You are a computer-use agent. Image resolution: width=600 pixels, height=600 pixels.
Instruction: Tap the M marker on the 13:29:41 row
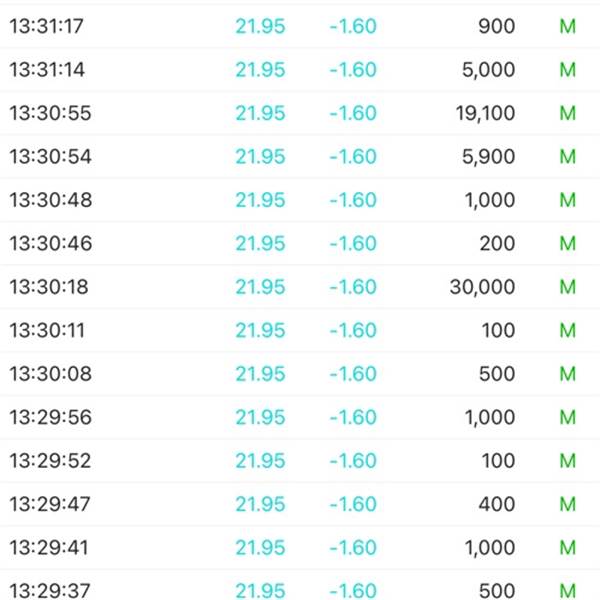point(567,547)
